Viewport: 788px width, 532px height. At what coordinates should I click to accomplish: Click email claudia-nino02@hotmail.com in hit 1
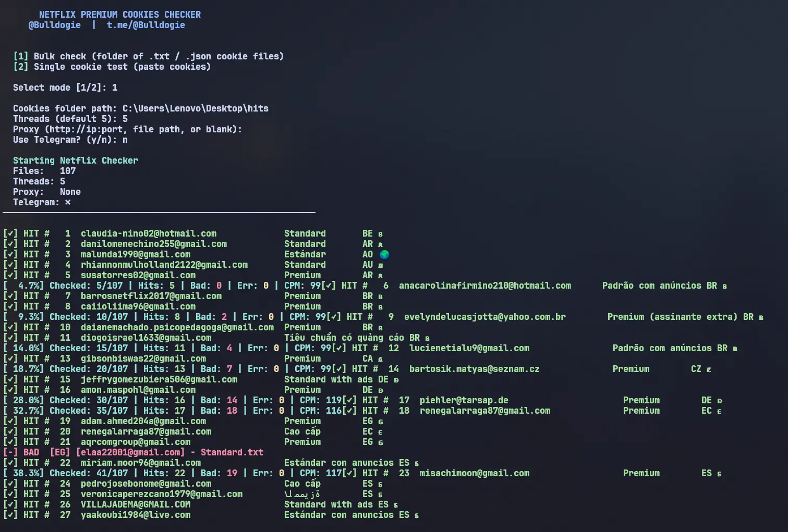(149, 233)
